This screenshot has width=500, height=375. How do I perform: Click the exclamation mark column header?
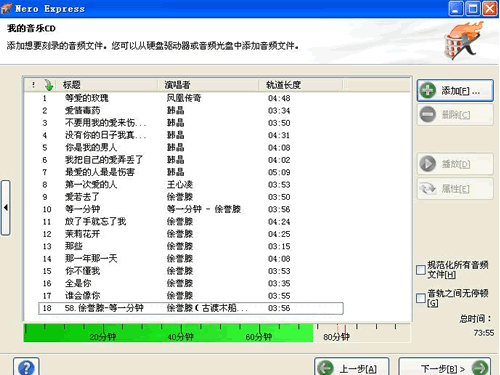pyautogui.click(x=33, y=85)
